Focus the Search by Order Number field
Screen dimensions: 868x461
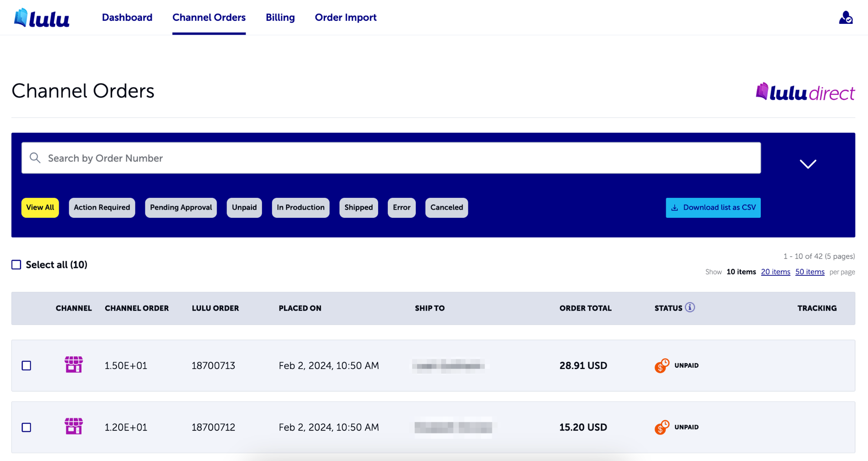pyautogui.click(x=391, y=158)
